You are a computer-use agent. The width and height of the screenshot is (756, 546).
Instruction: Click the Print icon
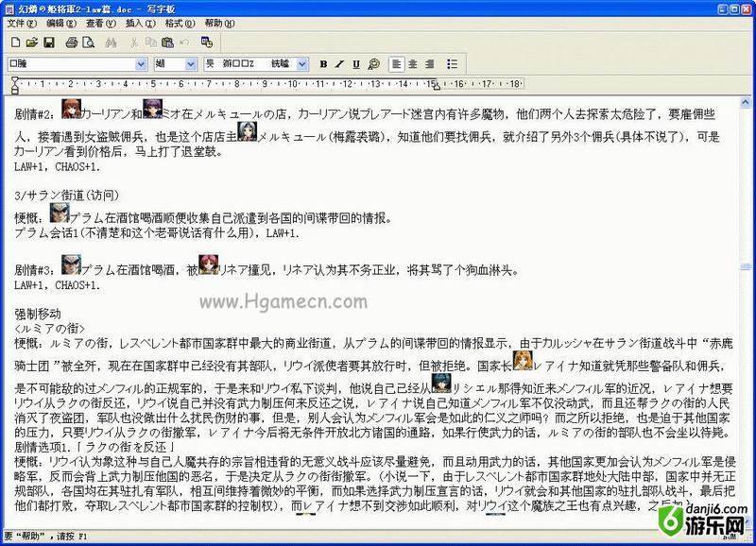tap(72, 43)
